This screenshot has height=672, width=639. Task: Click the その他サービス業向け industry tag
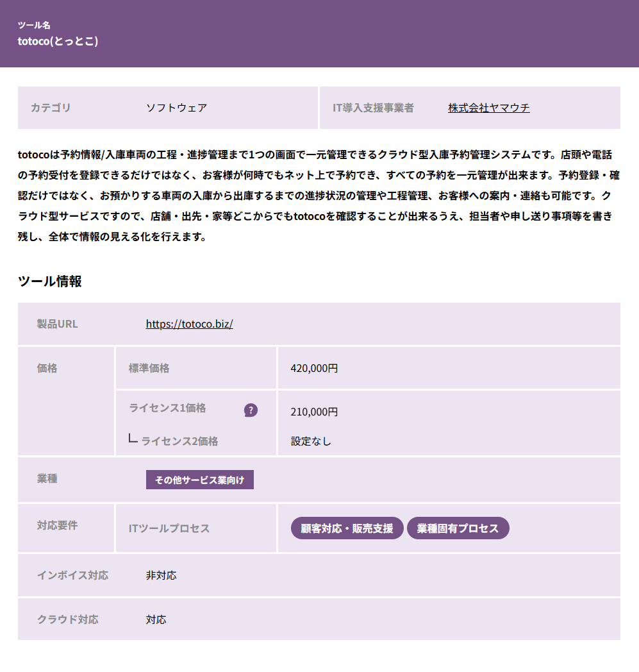pyautogui.click(x=200, y=480)
